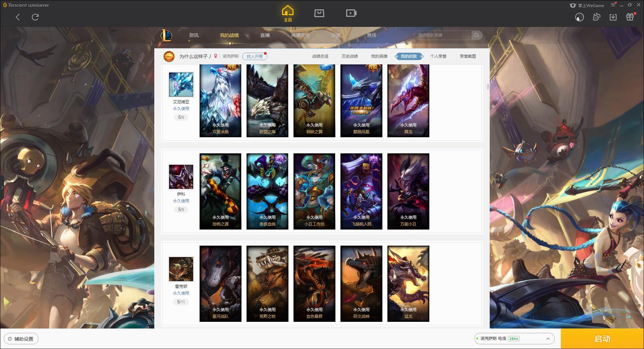Screen dimensions: 644x349
Task: Open the 飞越疯人院 skin card
Action: (x=361, y=192)
